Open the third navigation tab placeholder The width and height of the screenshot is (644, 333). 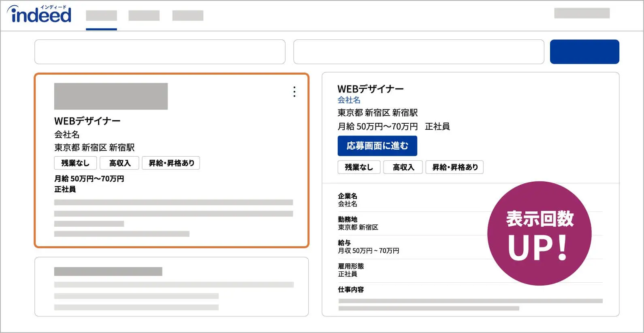188,16
